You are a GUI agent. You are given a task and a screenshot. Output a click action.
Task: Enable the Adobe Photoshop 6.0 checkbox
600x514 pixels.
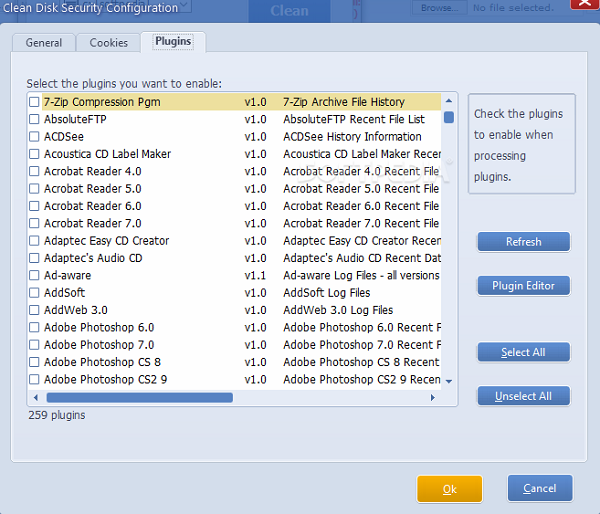coord(34,327)
